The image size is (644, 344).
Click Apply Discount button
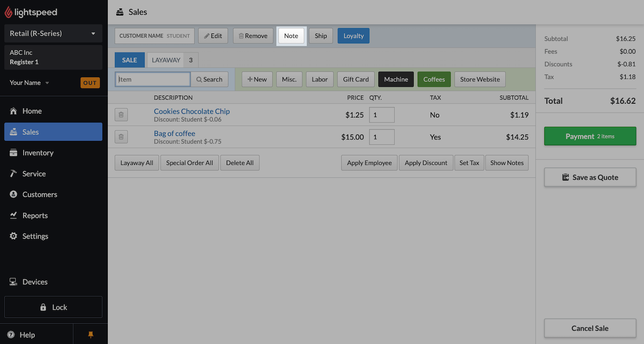426,163
